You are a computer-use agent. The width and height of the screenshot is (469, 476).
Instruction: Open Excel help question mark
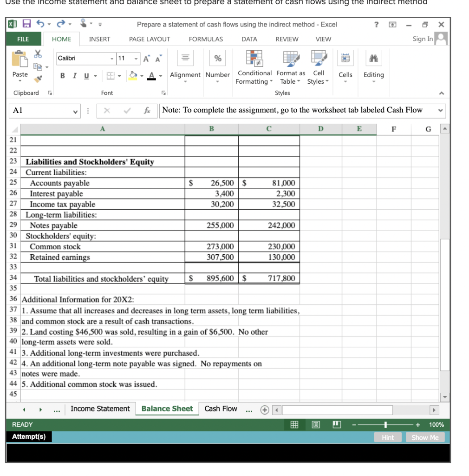pos(376,24)
